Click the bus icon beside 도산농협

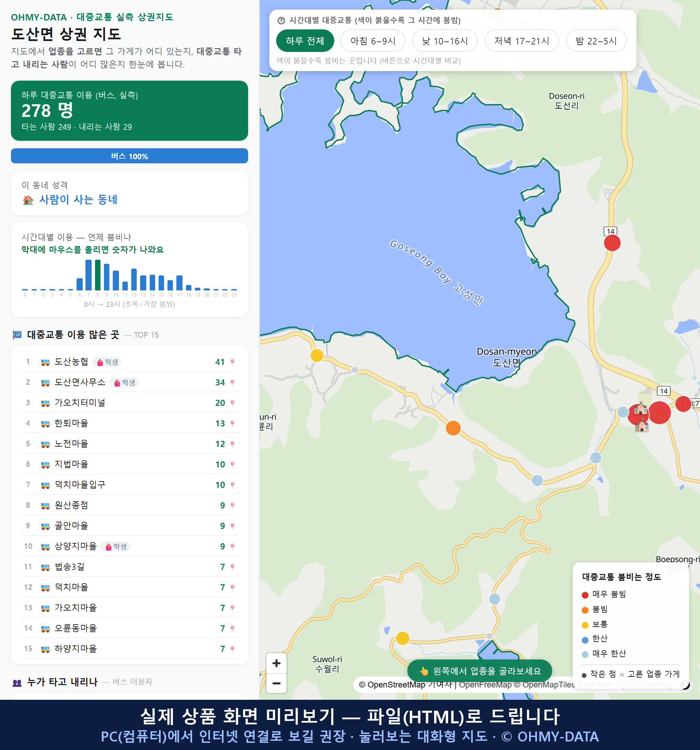click(45, 362)
